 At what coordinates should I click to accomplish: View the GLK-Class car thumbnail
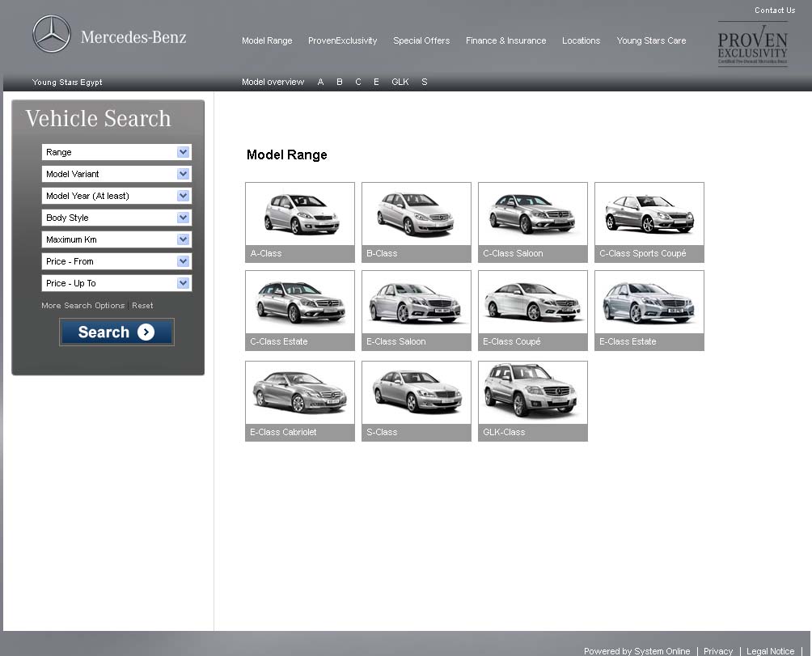pyautogui.click(x=533, y=400)
